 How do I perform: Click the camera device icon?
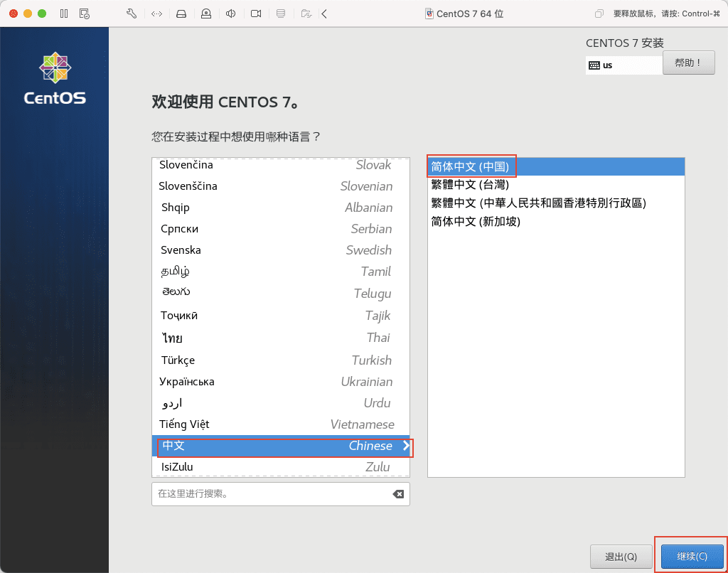(256, 14)
